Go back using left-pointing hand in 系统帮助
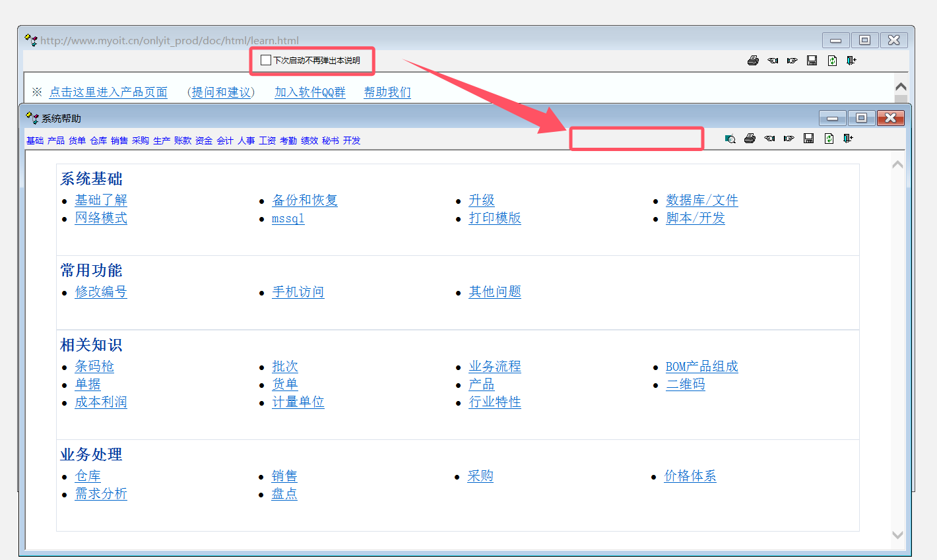 click(769, 139)
